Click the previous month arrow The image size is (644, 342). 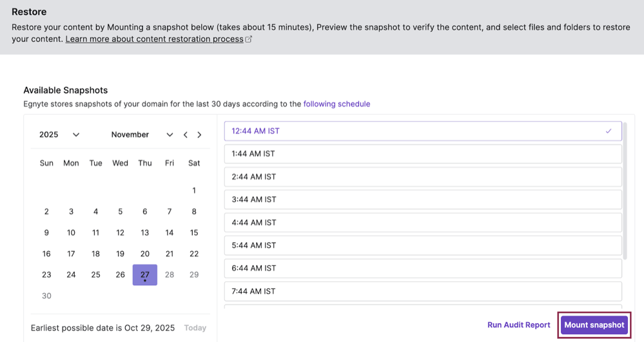point(186,135)
